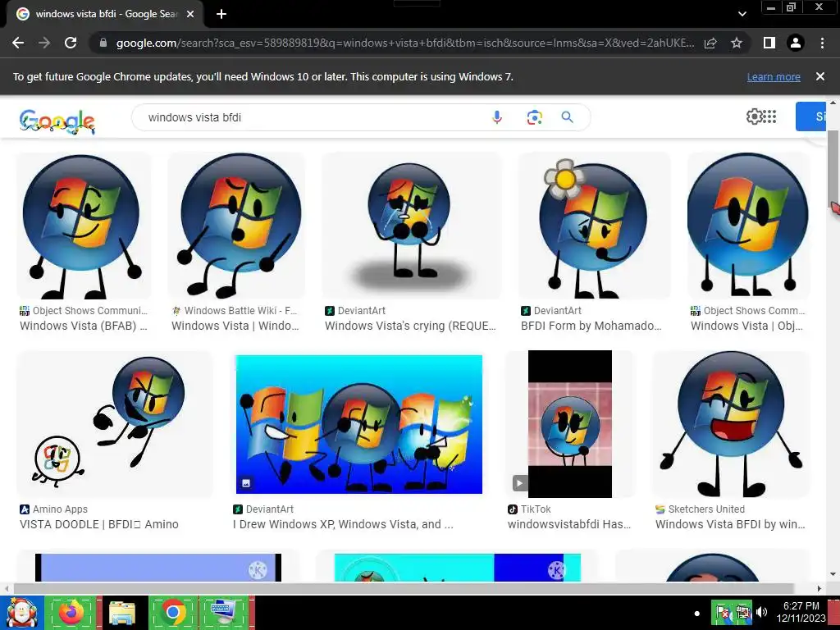Image resolution: width=840 pixels, height=630 pixels.
Task: Click the 'Amino Apps' source label
Action: point(60,509)
